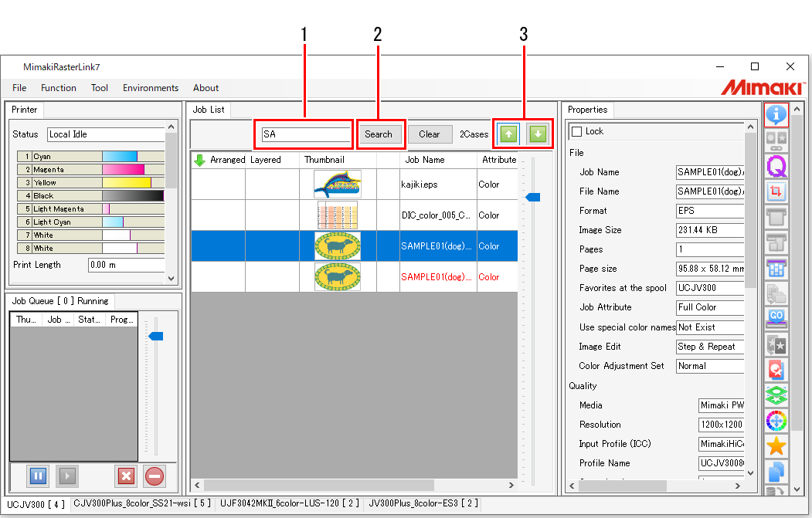Open the Resolution 1200x1200 dropdown
The image size is (812, 518).
tap(721, 425)
